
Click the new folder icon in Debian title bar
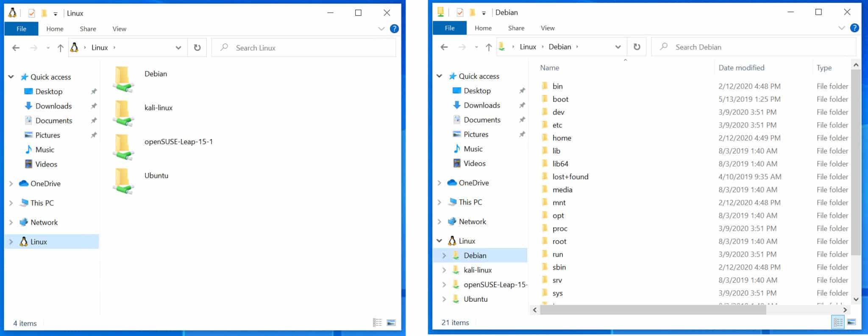point(472,12)
